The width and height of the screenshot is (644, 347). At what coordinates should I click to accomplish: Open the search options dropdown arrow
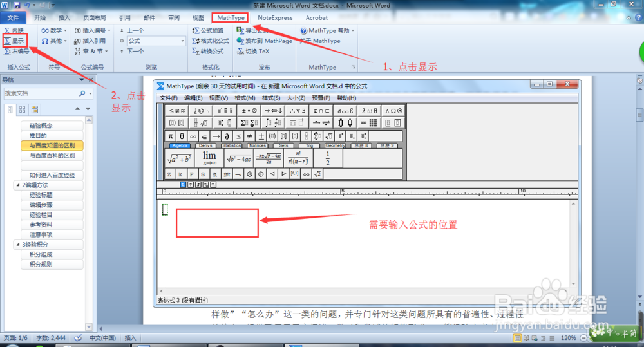(x=90, y=93)
